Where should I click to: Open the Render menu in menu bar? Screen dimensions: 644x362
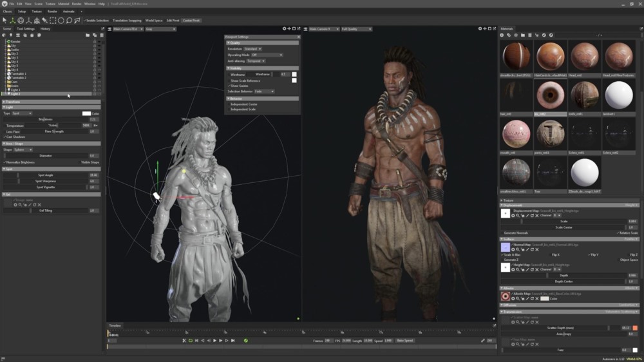tap(77, 4)
